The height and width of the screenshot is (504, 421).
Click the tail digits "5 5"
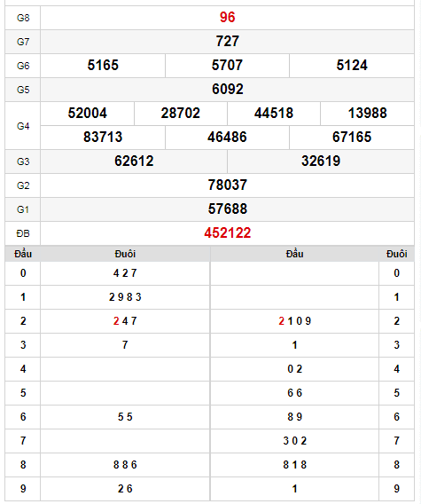coord(125,417)
